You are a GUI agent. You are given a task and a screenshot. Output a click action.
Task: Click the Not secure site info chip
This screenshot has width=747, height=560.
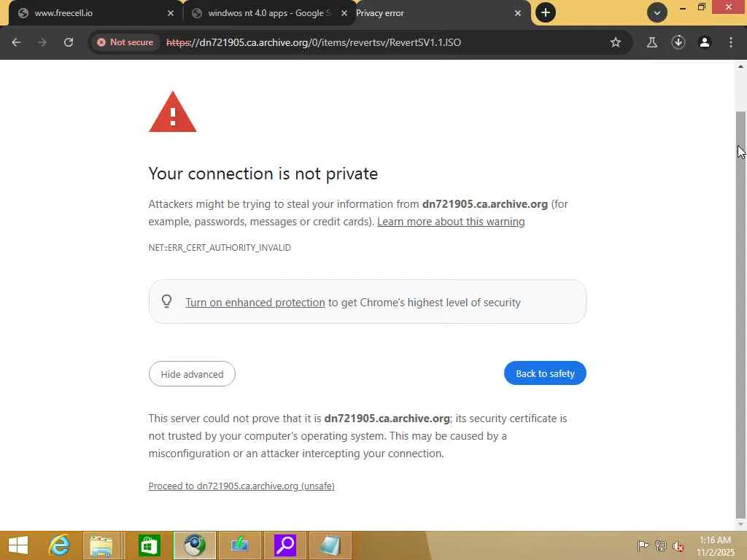coord(125,42)
